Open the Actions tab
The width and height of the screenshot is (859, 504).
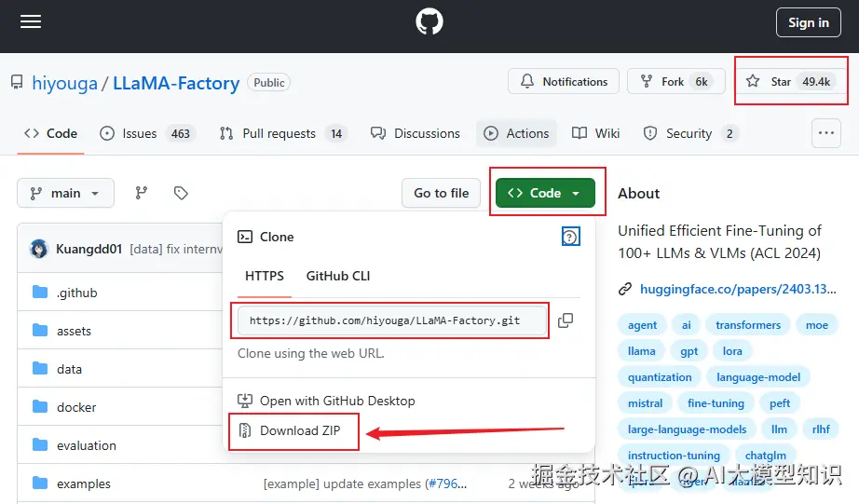click(x=516, y=133)
